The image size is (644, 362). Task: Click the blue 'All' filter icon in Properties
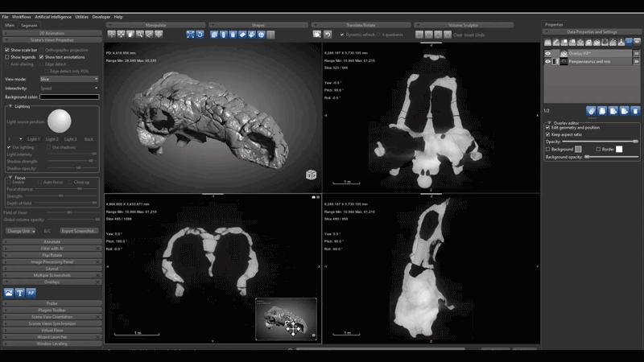coord(629,42)
